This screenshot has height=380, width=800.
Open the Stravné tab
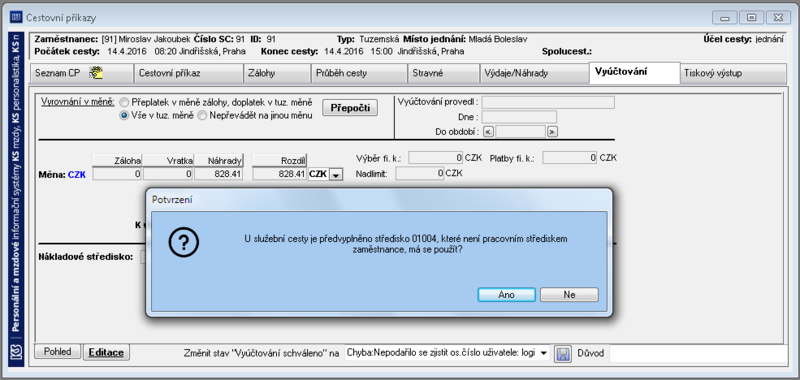pyautogui.click(x=443, y=73)
